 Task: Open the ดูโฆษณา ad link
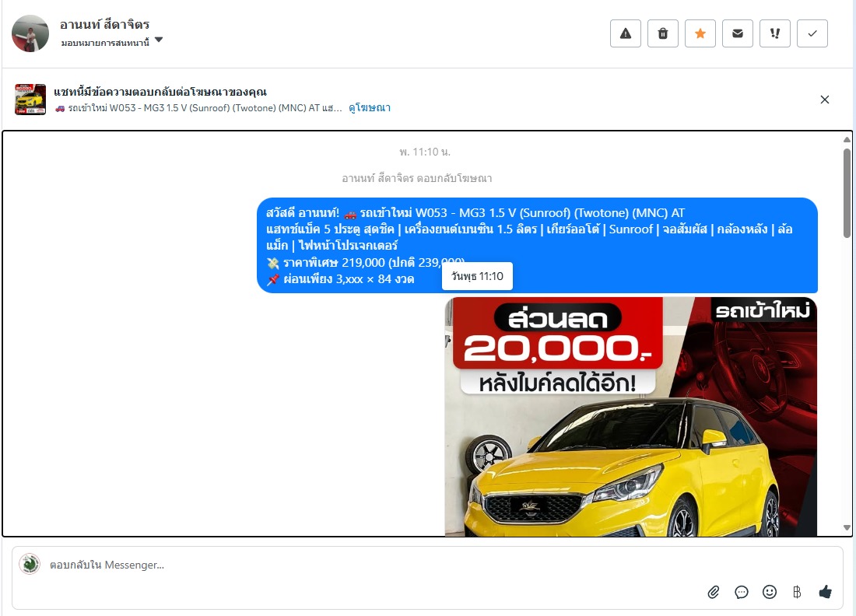370,108
